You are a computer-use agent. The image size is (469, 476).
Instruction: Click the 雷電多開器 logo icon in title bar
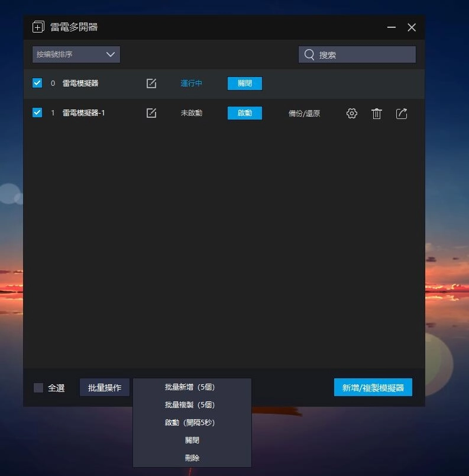pyautogui.click(x=38, y=27)
